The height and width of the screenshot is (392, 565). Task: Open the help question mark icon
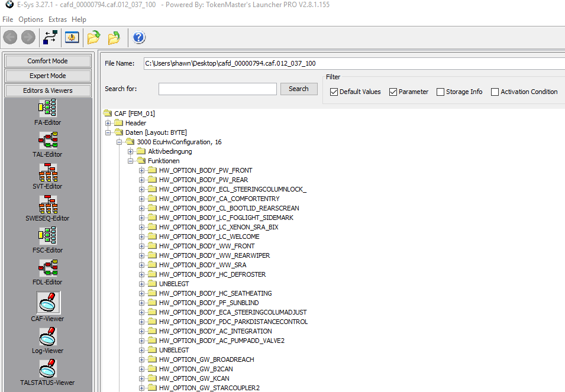pos(138,37)
